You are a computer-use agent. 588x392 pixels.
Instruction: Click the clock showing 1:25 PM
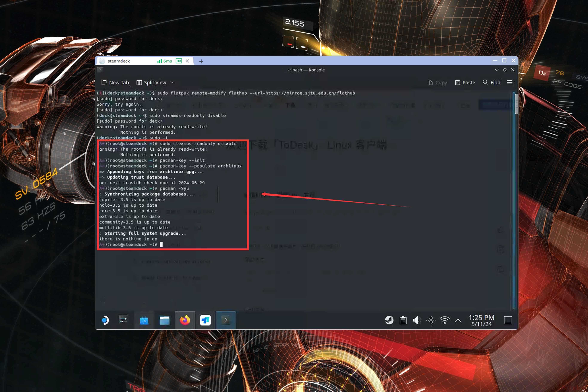[481, 320]
